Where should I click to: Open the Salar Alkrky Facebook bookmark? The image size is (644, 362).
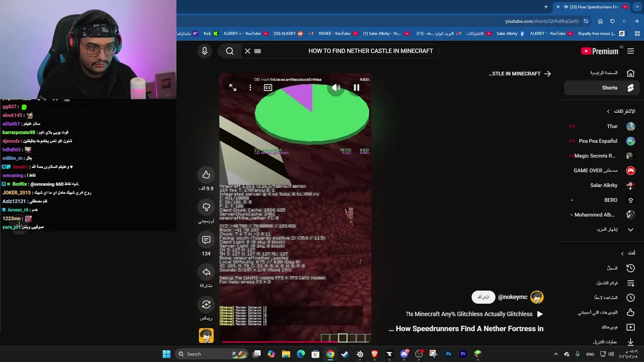[x=510, y=34]
